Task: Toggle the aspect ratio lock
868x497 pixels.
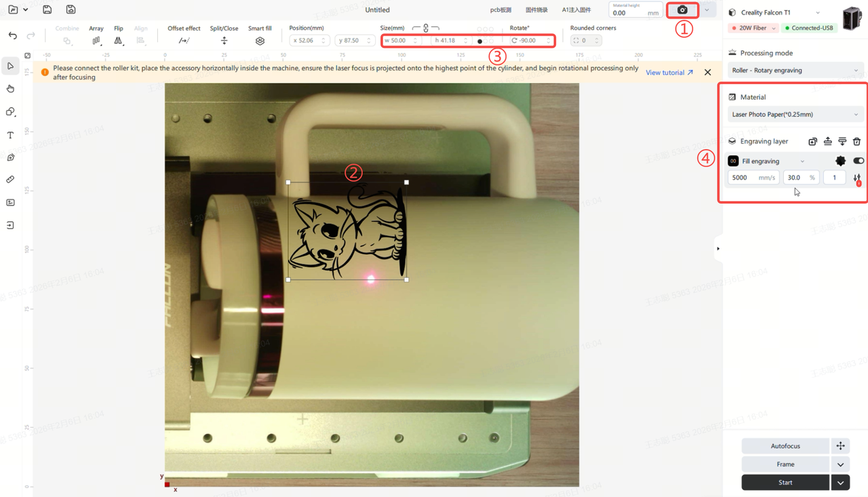Action: point(426,28)
